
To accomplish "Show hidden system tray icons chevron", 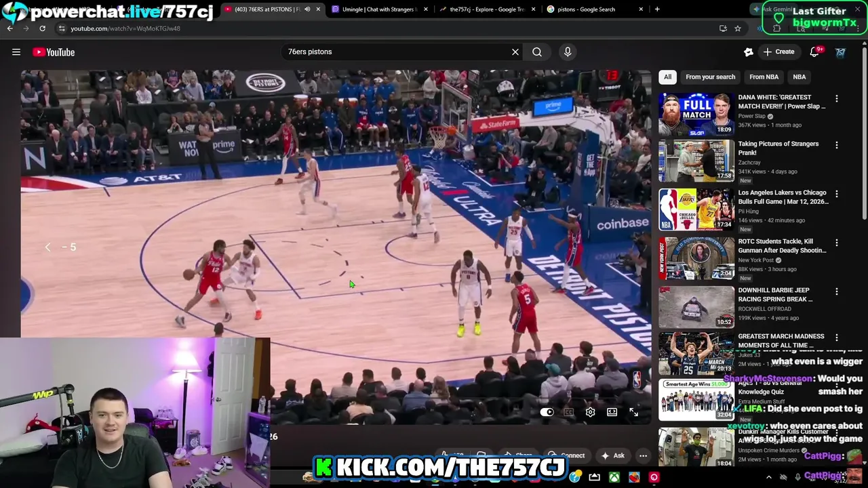I will (768, 477).
